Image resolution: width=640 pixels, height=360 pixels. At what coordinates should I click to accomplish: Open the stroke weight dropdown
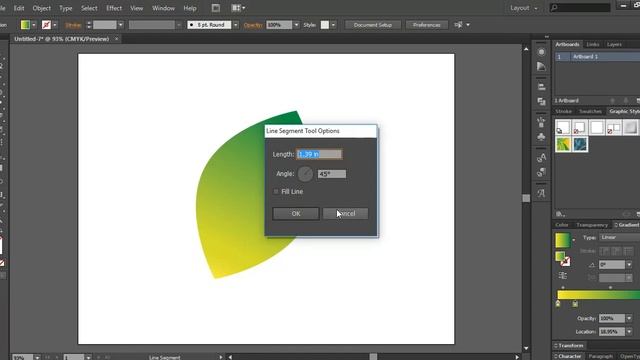tap(120, 25)
